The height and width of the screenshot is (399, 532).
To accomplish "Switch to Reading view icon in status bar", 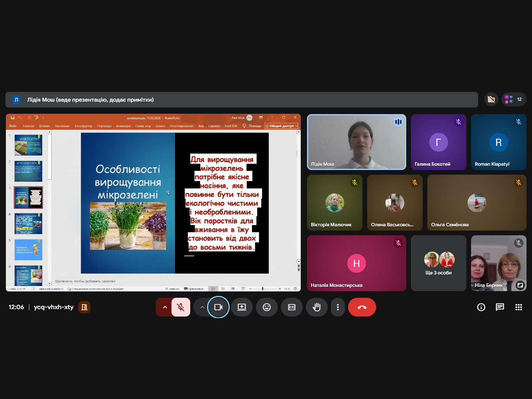I will point(233,289).
